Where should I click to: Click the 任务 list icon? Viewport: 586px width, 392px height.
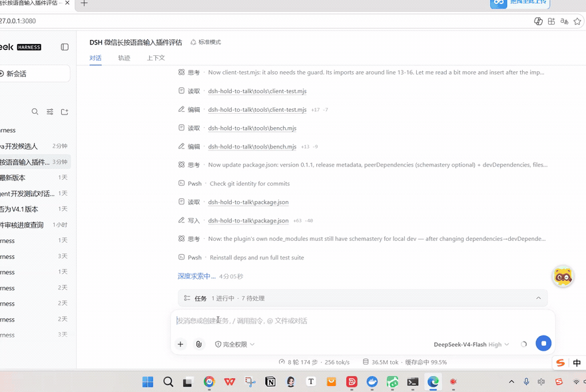[187, 298]
